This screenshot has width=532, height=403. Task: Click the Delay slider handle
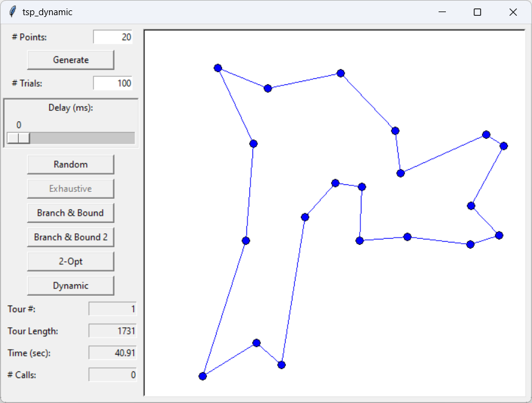tap(18, 138)
